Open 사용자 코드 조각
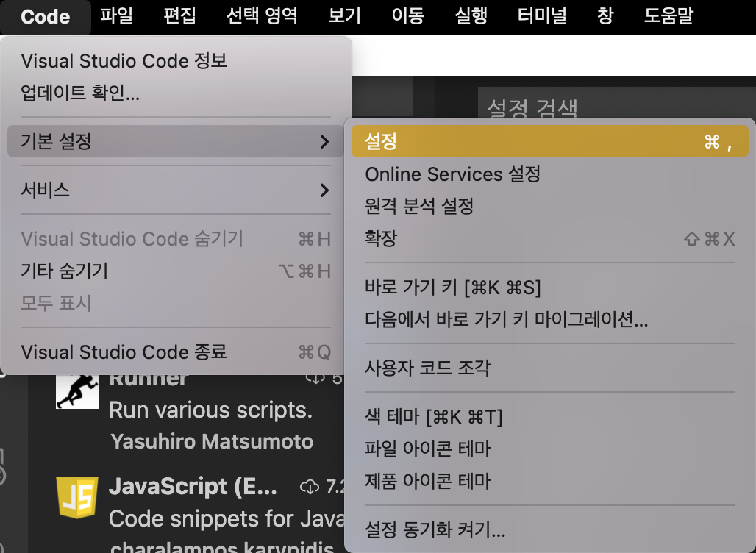Viewport: 756px width, 553px height. coord(549,368)
